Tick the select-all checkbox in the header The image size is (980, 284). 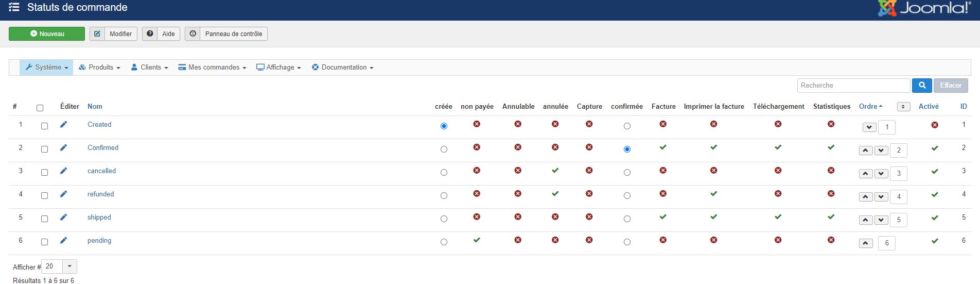pos(40,108)
